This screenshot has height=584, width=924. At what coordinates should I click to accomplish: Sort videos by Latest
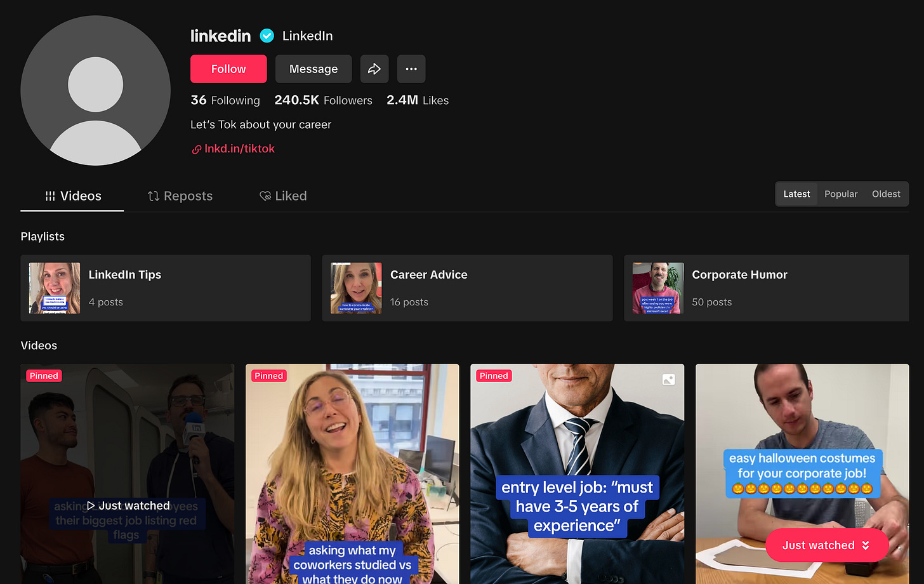tap(796, 194)
